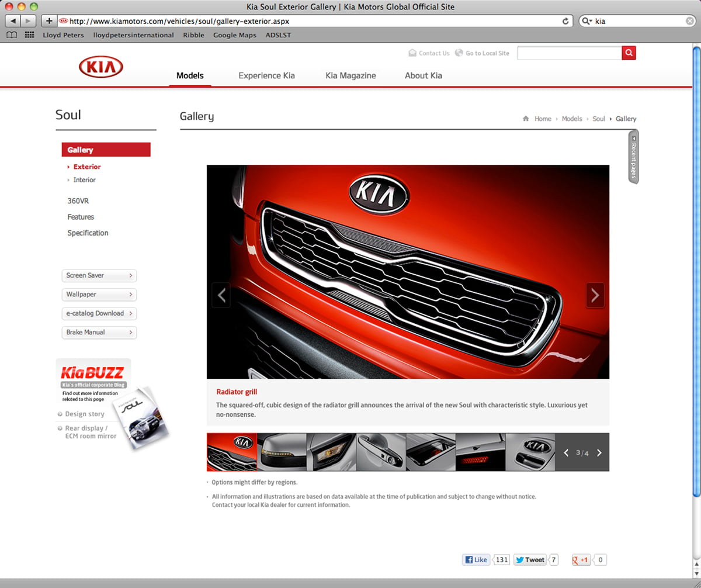The height and width of the screenshot is (588, 701).
Task: Show next gallery image with right arrow
Action: 595,295
